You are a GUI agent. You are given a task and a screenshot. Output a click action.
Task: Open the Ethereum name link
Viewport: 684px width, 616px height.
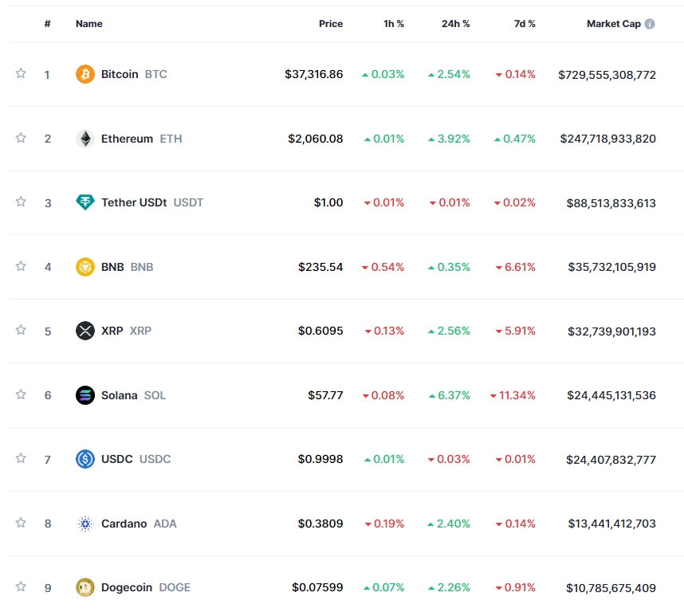point(127,139)
